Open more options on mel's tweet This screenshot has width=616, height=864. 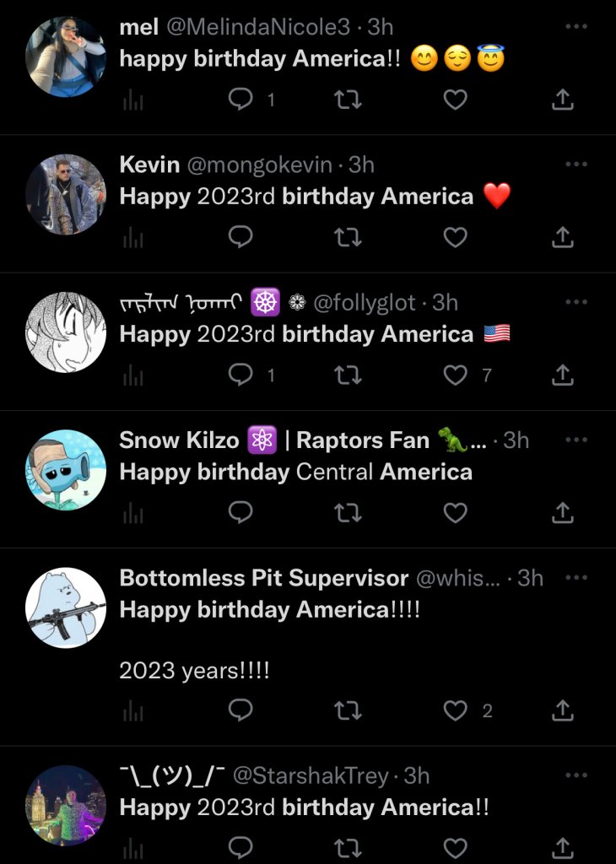click(x=576, y=26)
